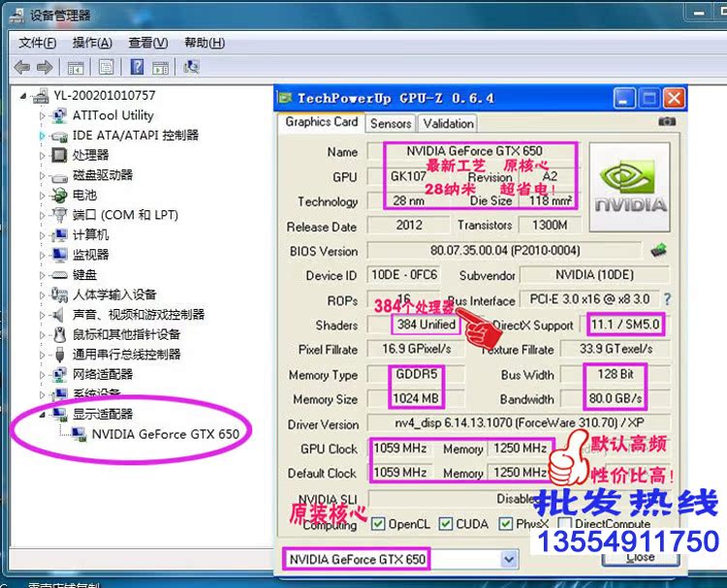Expand the 电池 node arrow
This screenshot has width=727, height=588.
click(43, 196)
